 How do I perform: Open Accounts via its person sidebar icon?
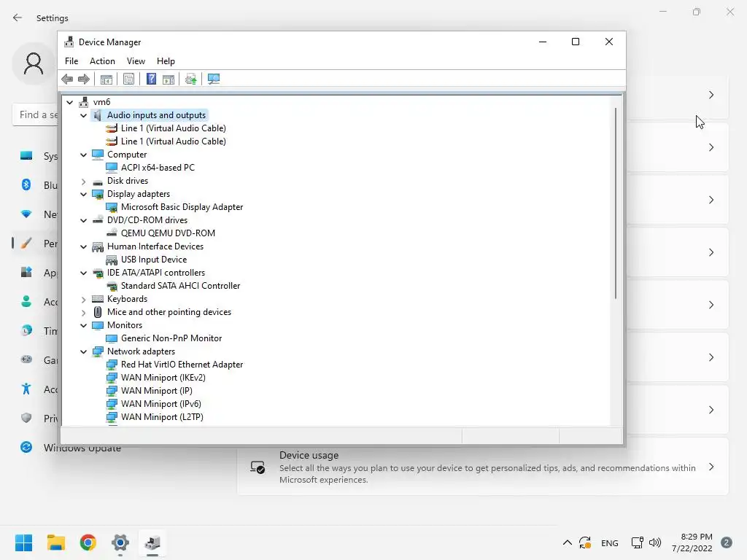click(26, 301)
